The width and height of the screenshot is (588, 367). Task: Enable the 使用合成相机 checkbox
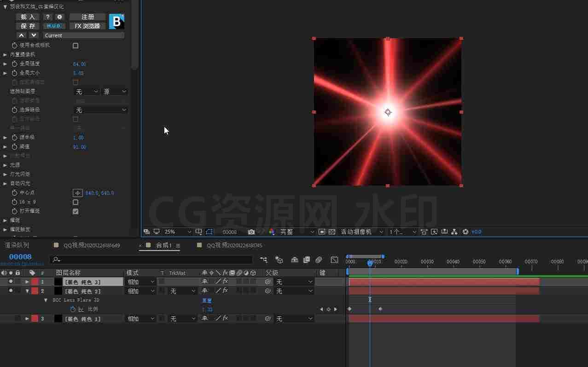coord(76,46)
